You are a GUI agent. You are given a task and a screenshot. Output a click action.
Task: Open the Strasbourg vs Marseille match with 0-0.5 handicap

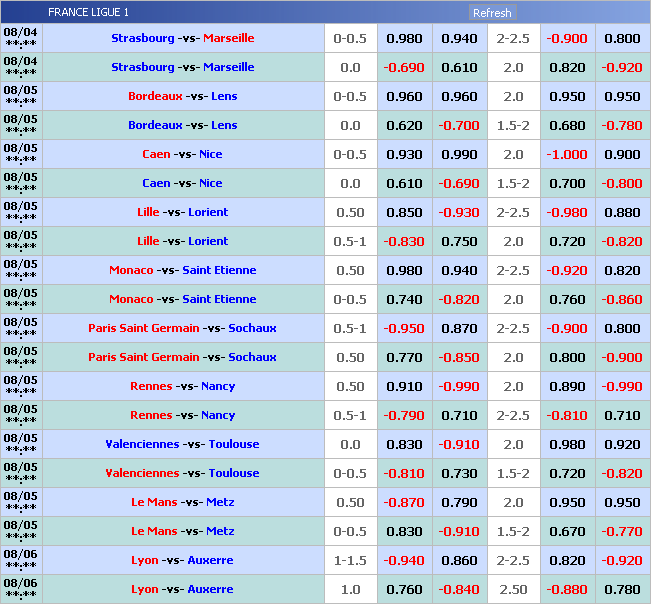(x=182, y=39)
